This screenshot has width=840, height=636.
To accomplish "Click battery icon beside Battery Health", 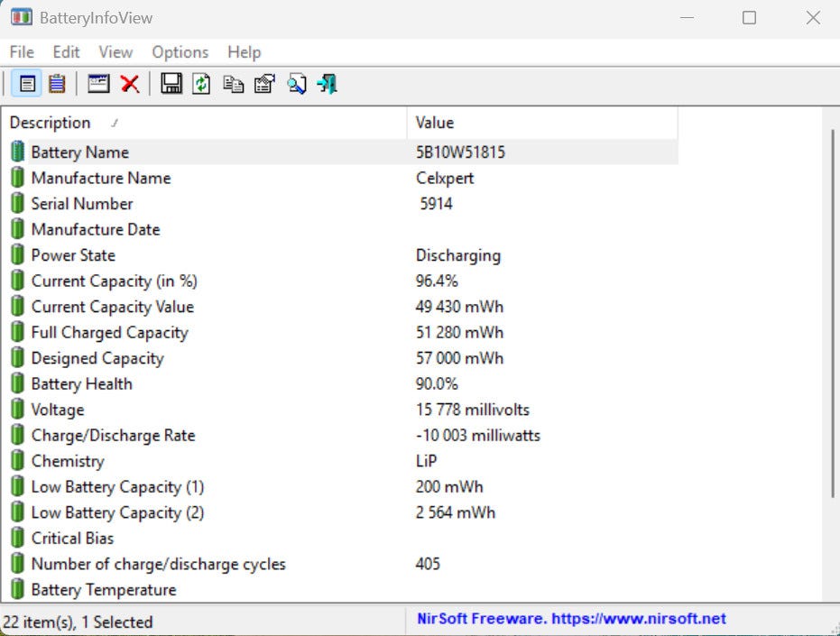I will click(x=18, y=383).
